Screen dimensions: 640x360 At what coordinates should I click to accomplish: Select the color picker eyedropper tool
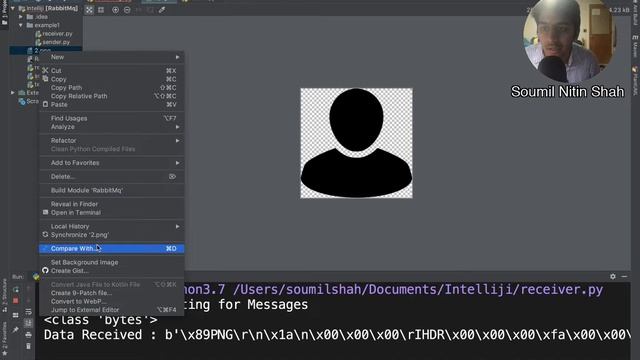(162, 10)
